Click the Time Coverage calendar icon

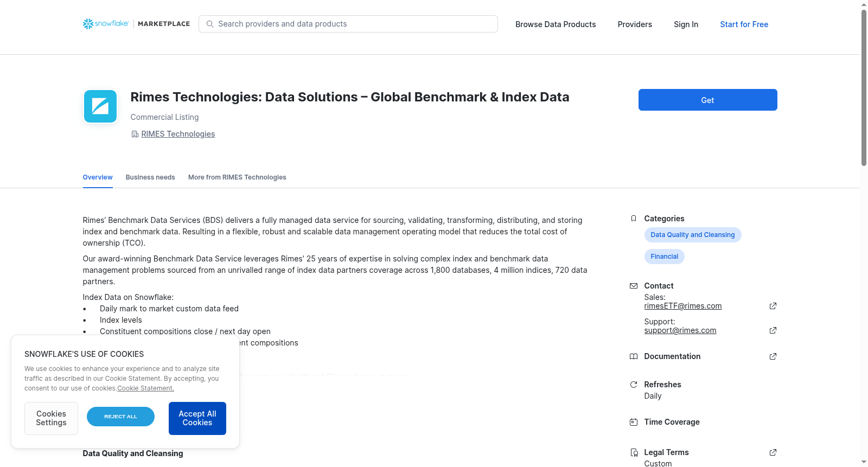pos(633,422)
